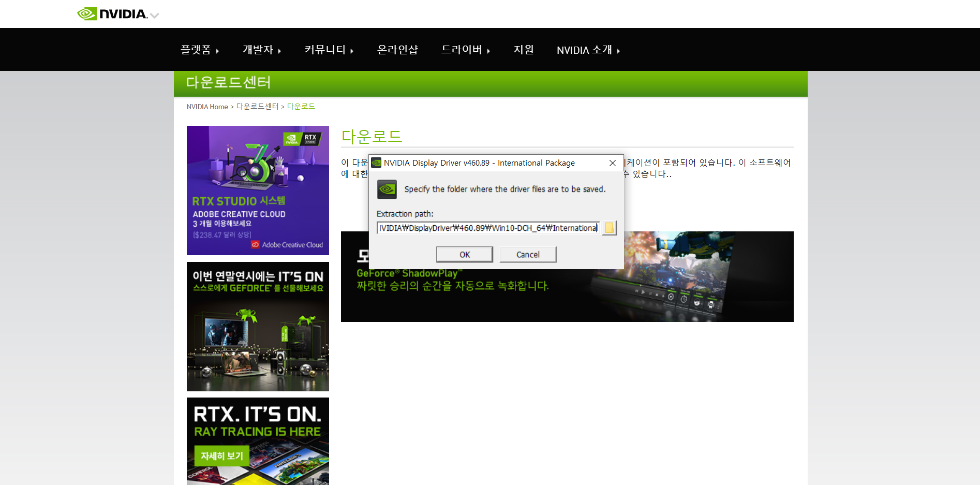Open the 드라이버 menu
Viewport: 980px width, 485px height.
tap(466, 50)
